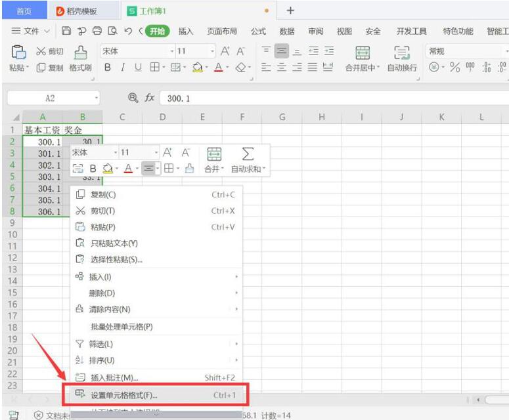Decrease font size in the ribbon
The height and width of the screenshot is (420, 509).
(240, 51)
